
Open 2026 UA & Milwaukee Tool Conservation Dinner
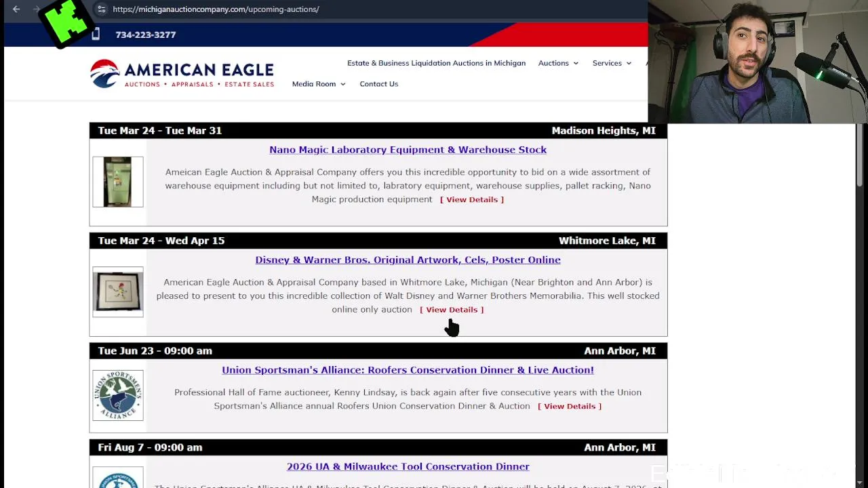point(408,466)
